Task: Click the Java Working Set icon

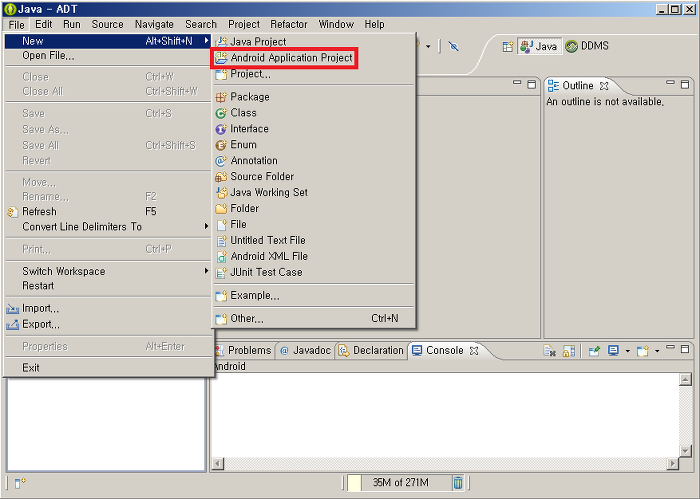Action: point(221,193)
